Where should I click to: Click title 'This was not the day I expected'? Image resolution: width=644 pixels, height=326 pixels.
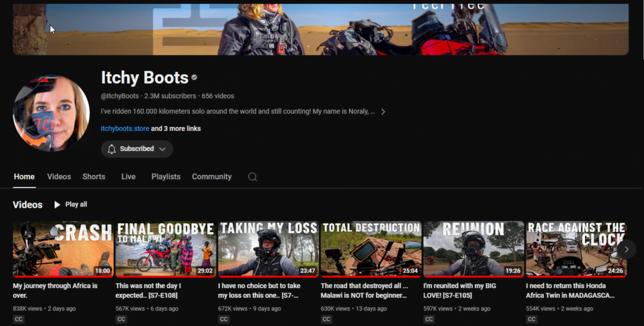tap(148, 291)
